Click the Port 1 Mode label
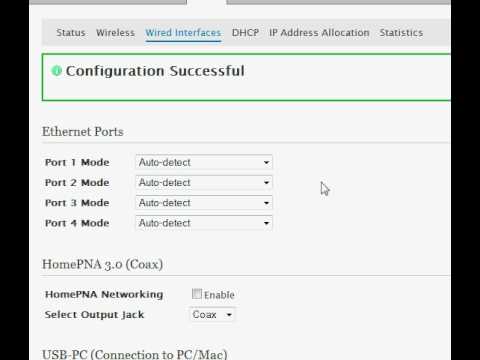480x360 pixels. click(x=77, y=162)
